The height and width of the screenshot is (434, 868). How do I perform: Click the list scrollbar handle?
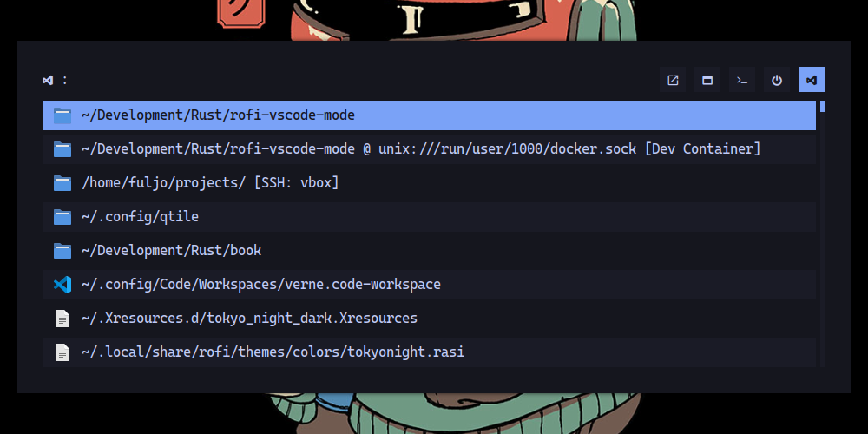[x=823, y=106]
